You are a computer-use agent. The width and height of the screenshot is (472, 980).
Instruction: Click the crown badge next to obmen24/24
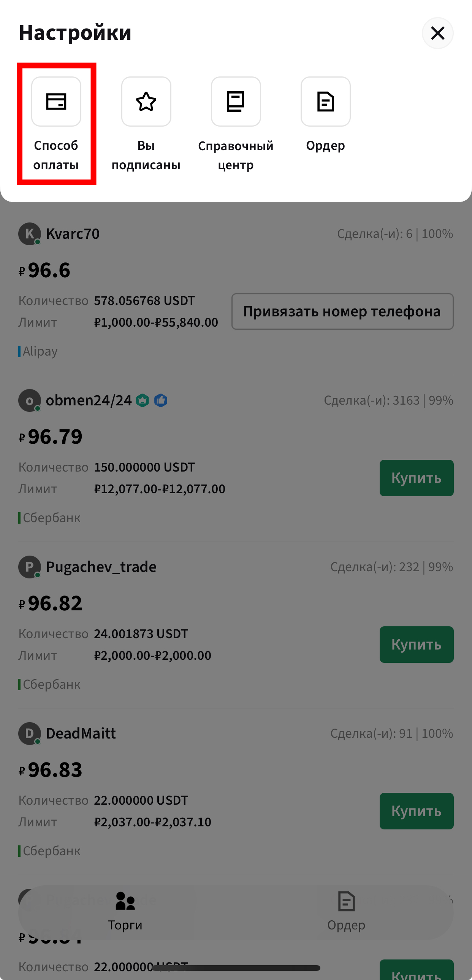143,400
